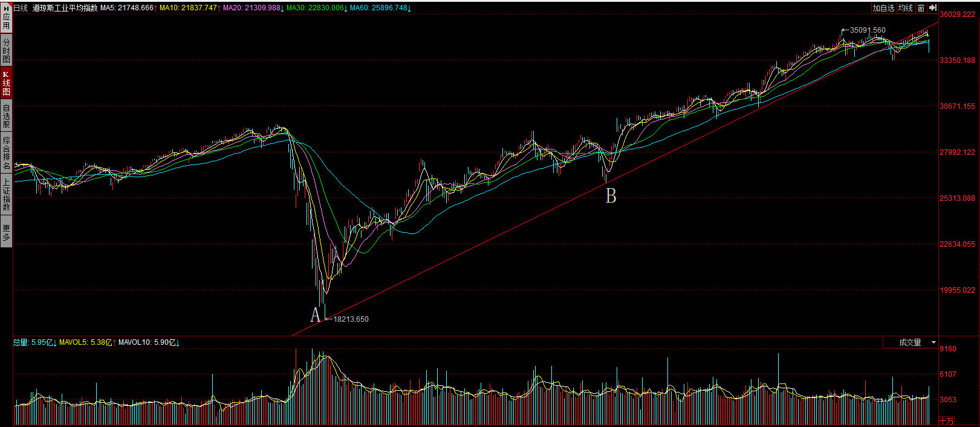The image size is (980, 427).
Task: Click the collapse arrow icon at top right
Action: [933, 8]
